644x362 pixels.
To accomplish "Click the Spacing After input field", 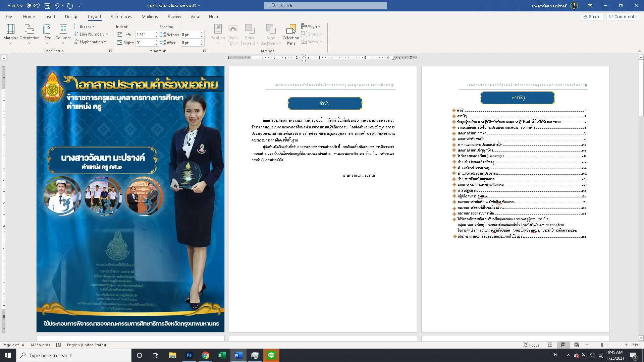I will (190, 43).
